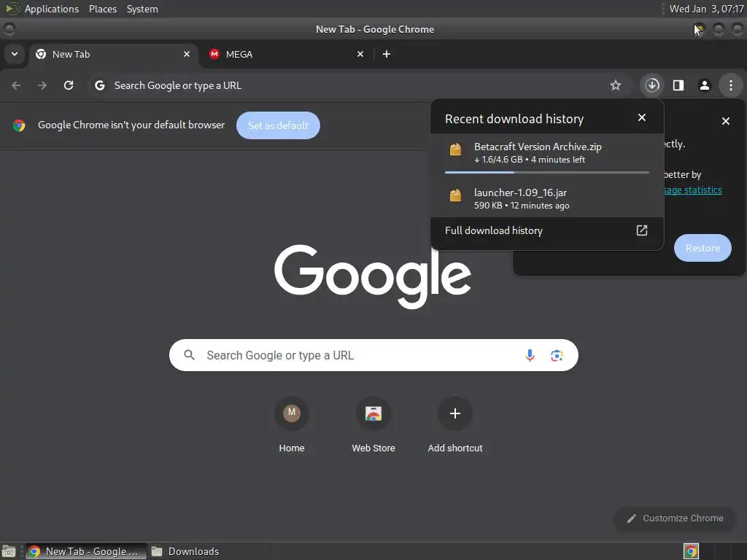Open Full download history external link icon
This screenshot has height=560, width=747.
(642, 230)
